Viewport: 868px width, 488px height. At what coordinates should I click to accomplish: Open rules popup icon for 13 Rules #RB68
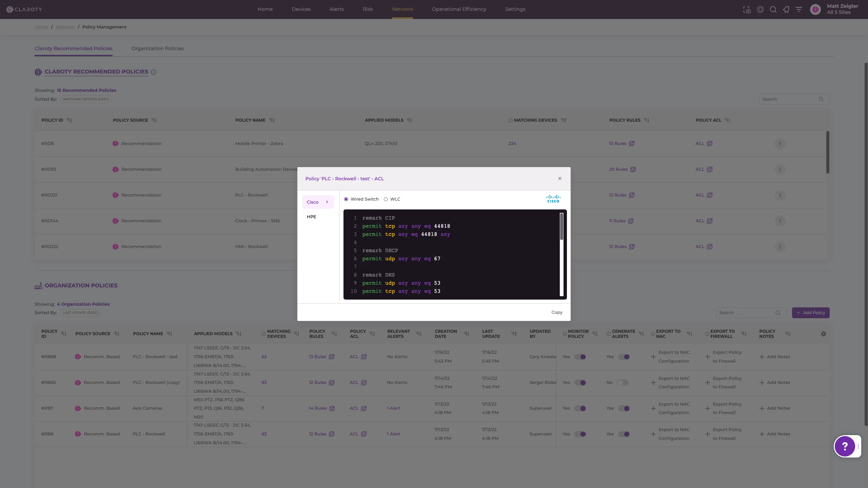(x=332, y=357)
